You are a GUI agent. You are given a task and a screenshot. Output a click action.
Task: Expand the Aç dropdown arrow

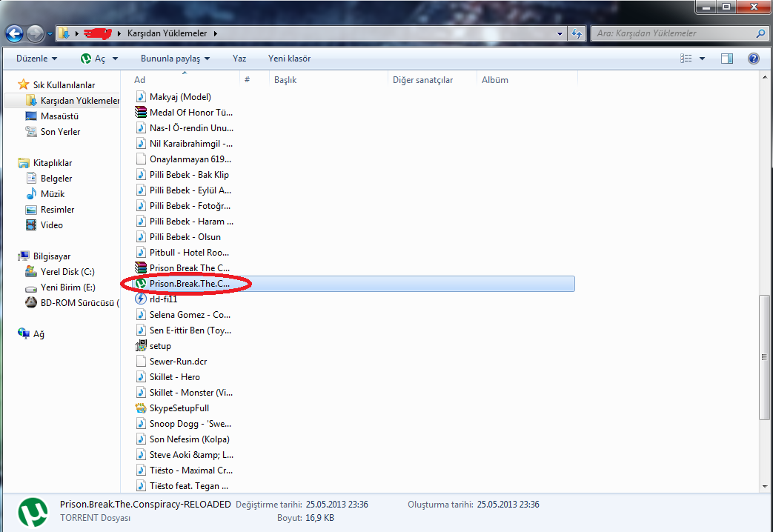116,59
